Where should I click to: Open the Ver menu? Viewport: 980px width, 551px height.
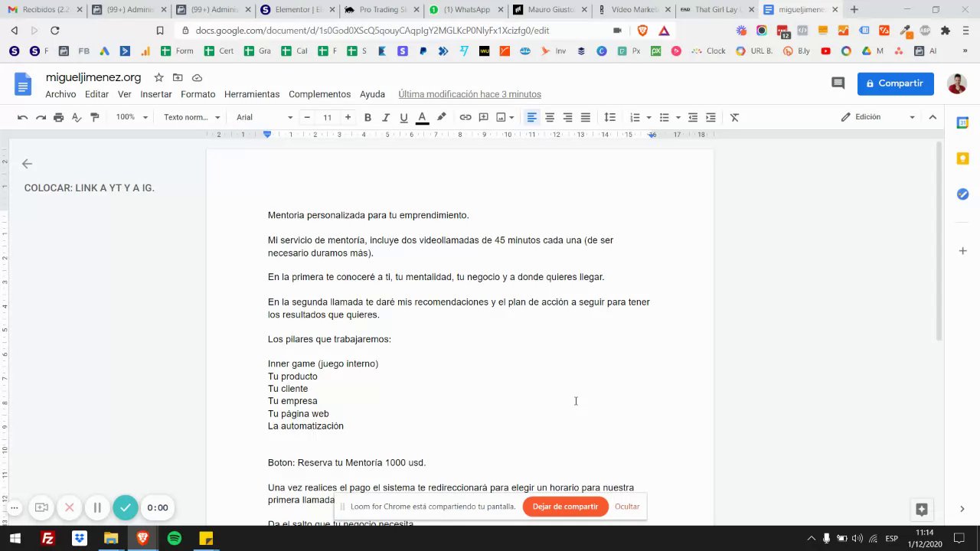pos(124,94)
